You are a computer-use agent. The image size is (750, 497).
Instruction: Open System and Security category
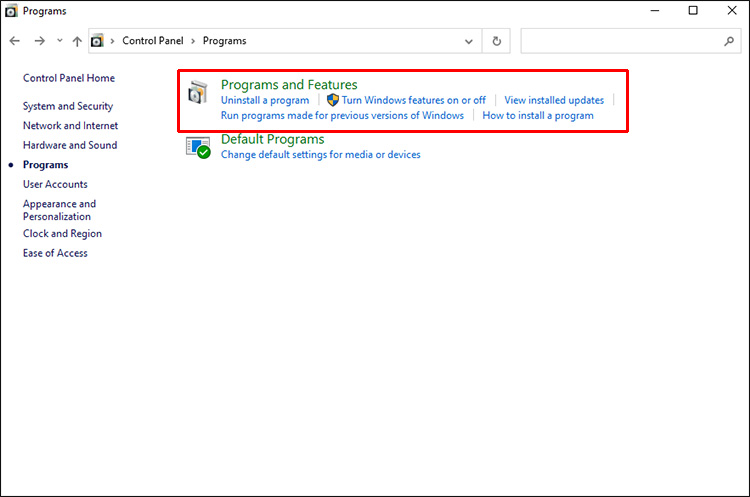click(x=68, y=106)
